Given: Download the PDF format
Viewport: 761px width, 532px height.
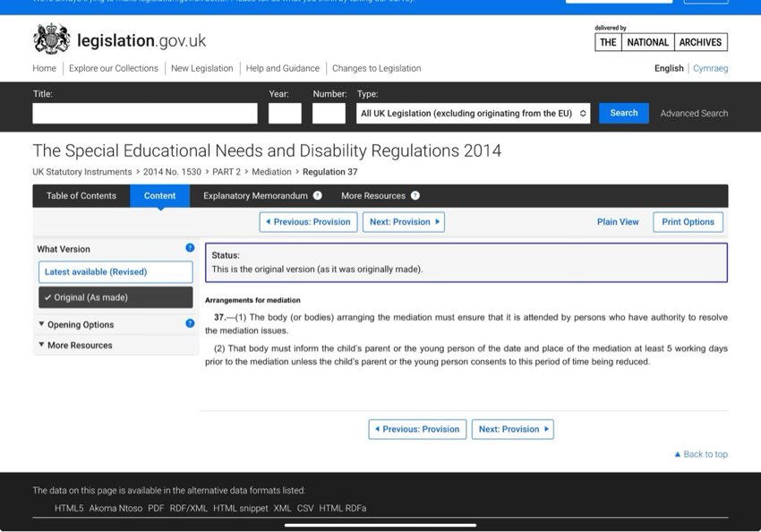Looking at the screenshot, I should pyautogui.click(x=156, y=508).
